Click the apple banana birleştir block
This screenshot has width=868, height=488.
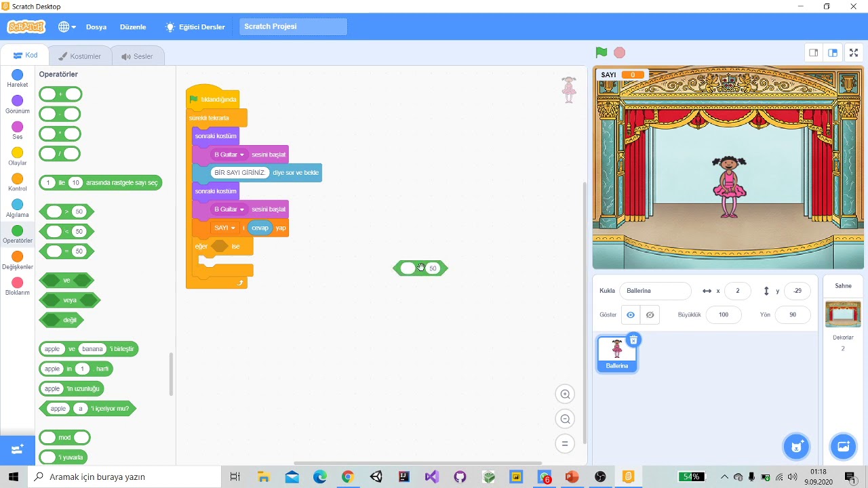89,349
